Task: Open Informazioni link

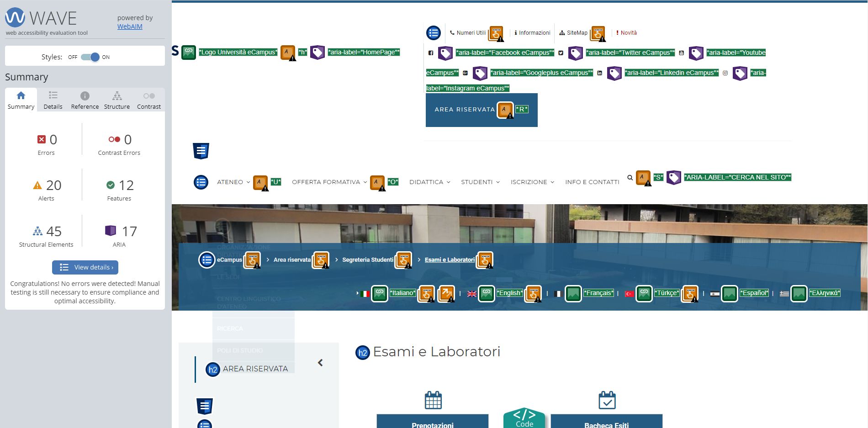Action: (x=532, y=33)
